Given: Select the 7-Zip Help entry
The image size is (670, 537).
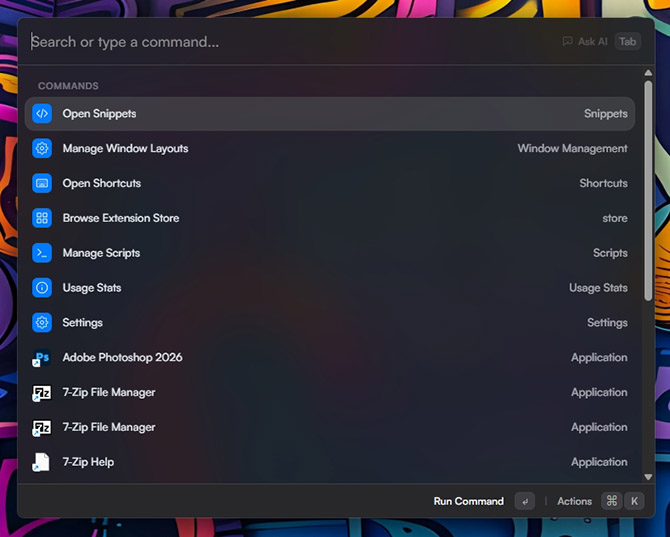Looking at the screenshot, I should [330, 462].
